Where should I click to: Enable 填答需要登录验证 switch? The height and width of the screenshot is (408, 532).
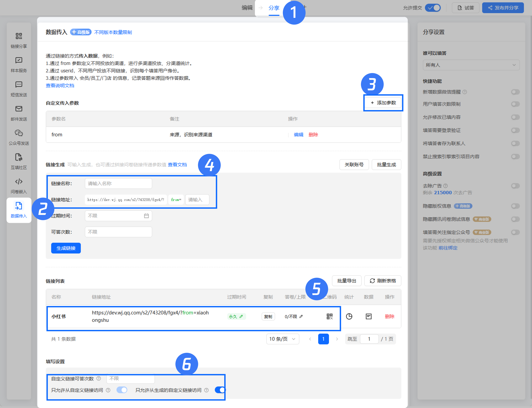coord(515,130)
